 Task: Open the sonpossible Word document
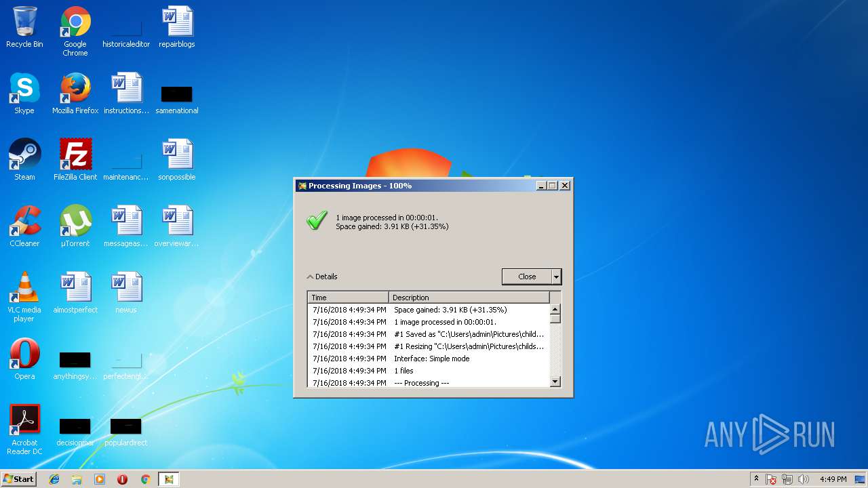click(177, 160)
